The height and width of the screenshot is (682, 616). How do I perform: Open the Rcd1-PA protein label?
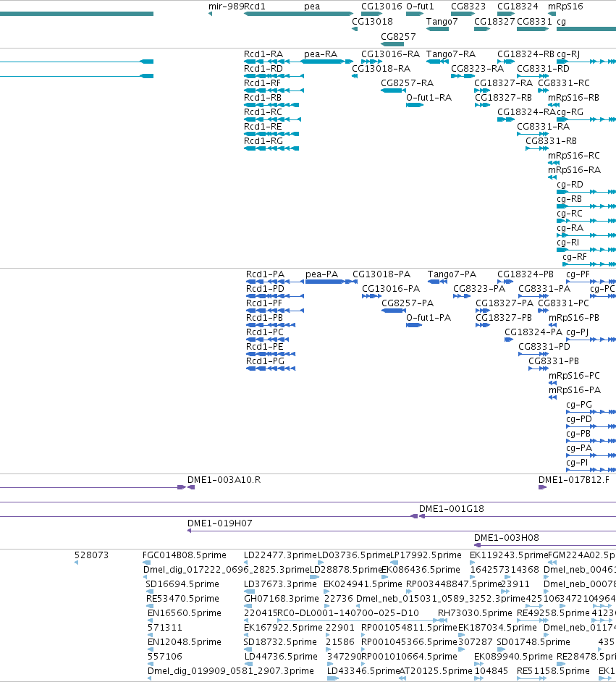pos(265,274)
